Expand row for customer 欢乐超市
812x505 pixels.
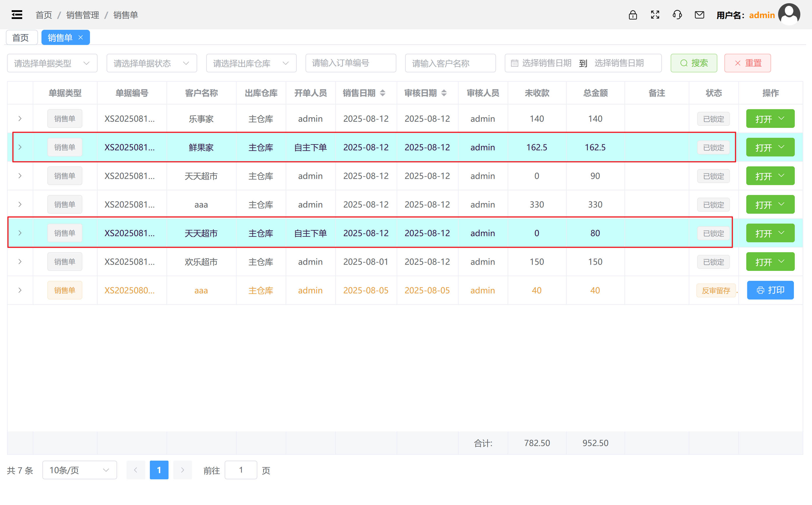tap(20, 262)
